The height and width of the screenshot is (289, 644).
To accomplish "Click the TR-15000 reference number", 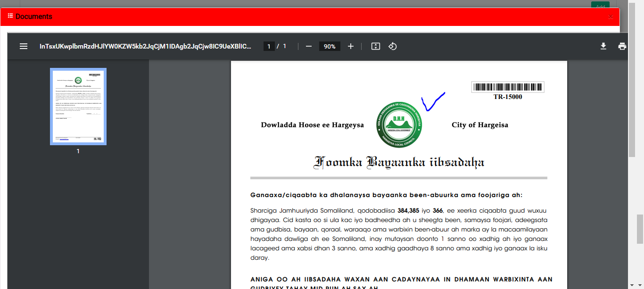I will point(508,97).
